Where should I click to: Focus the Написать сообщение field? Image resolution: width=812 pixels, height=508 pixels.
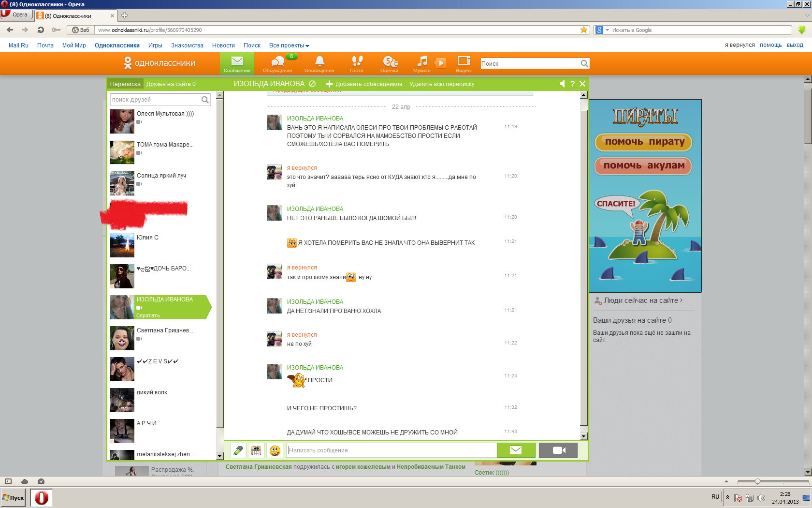click(x=391, y=450)
